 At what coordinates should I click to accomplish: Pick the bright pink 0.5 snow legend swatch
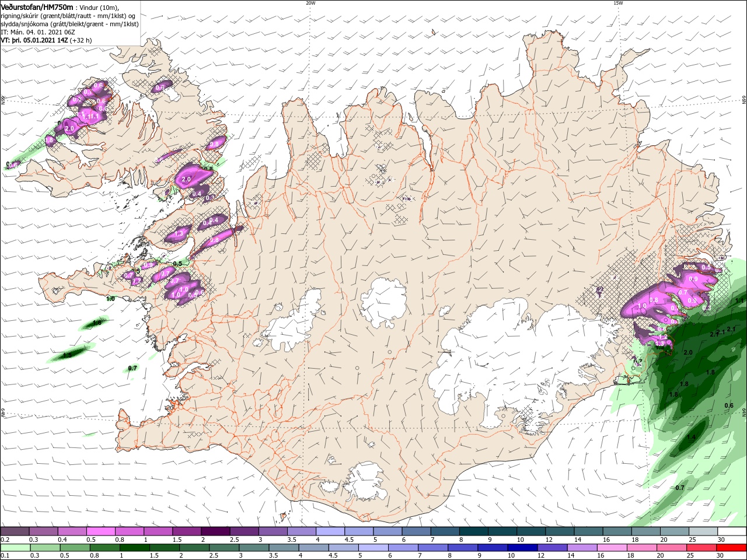pos(101,531)
